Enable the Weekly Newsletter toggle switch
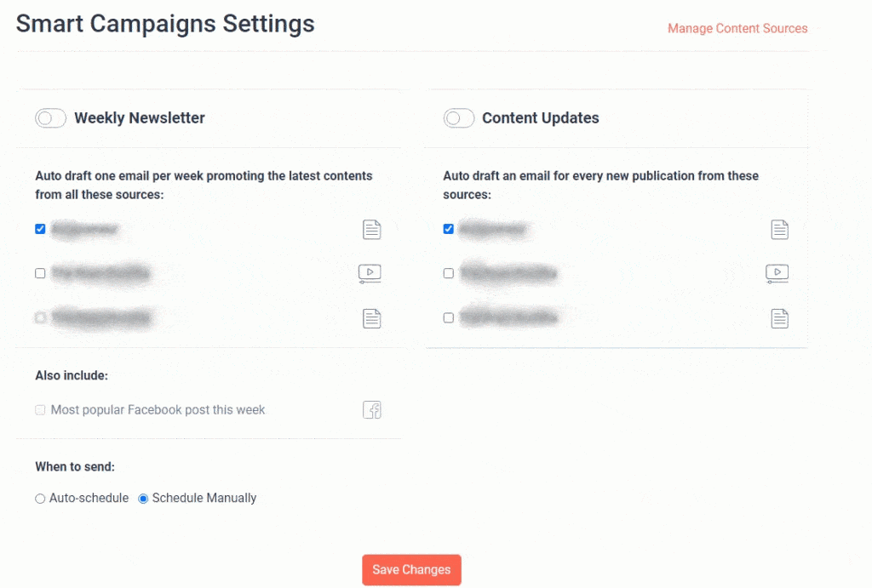Image resolution: width=872 pixels, height=588 pixels. click(51, 118)
